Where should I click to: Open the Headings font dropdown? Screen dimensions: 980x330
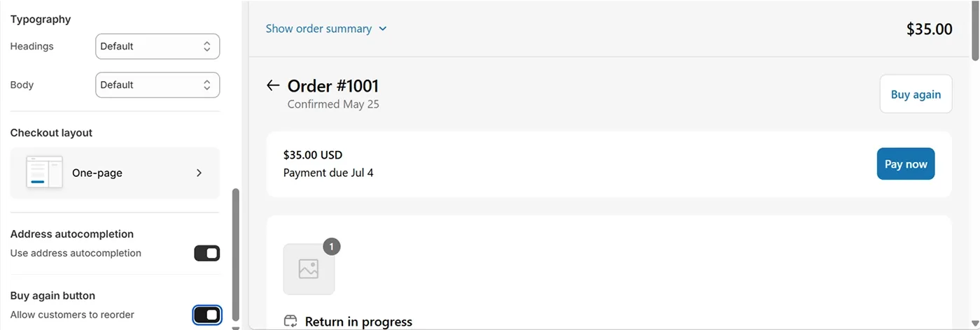[157, 46]
